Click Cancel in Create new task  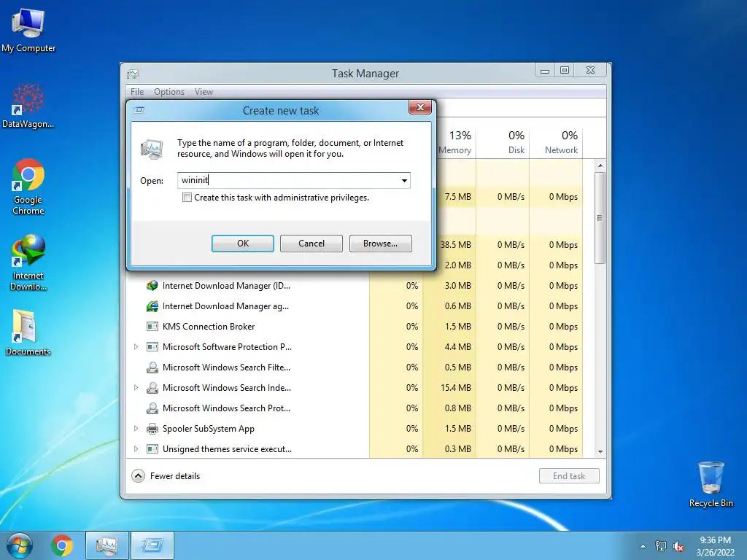point(311,244)
